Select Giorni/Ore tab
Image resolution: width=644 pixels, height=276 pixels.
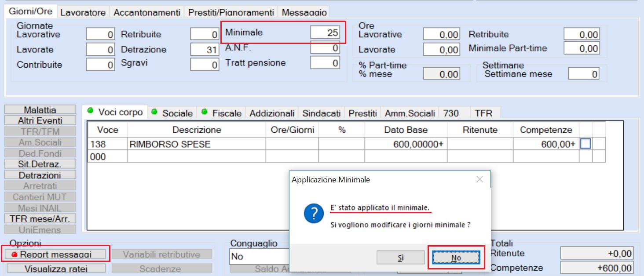31,11
